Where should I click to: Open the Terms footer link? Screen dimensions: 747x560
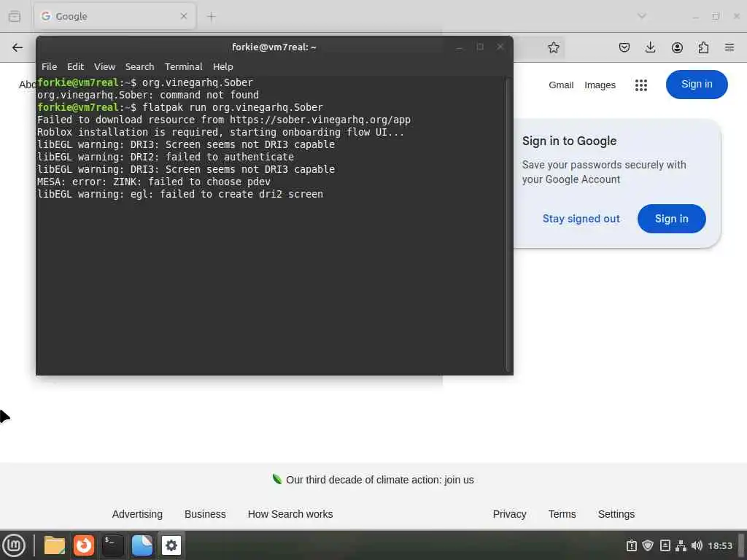[x=562, y=514]
